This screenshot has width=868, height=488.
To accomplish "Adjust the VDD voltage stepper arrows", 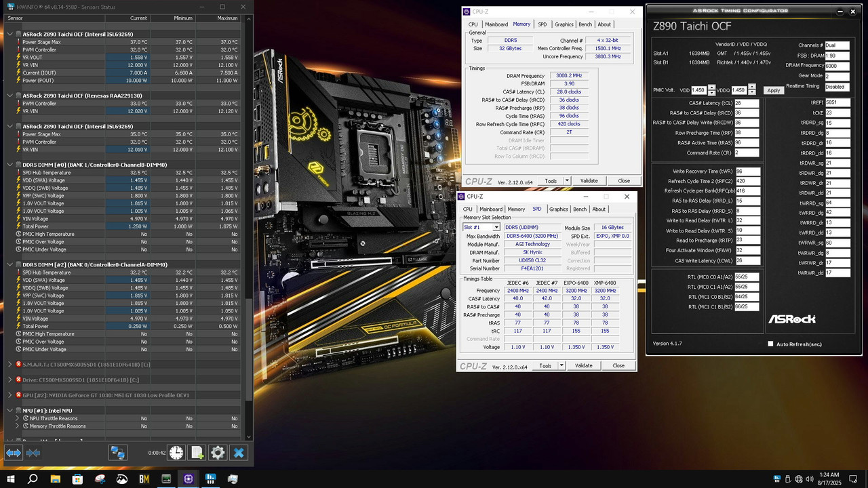I will coord(711,90).
